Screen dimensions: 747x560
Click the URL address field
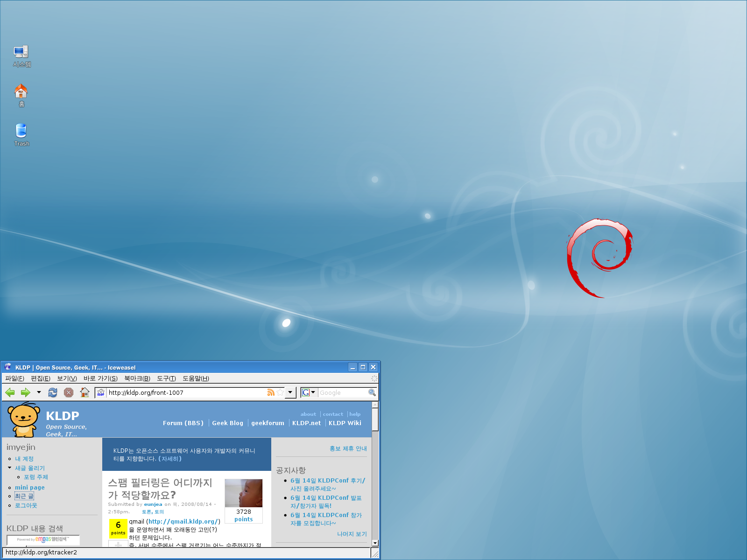[187, 392]
